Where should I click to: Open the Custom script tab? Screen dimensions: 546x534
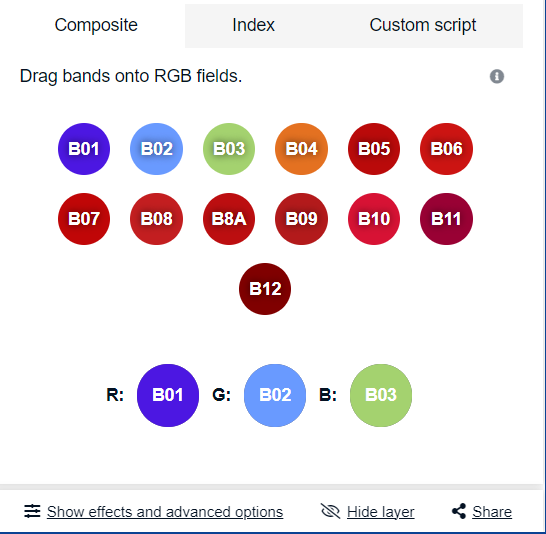[x=422, y=26]
